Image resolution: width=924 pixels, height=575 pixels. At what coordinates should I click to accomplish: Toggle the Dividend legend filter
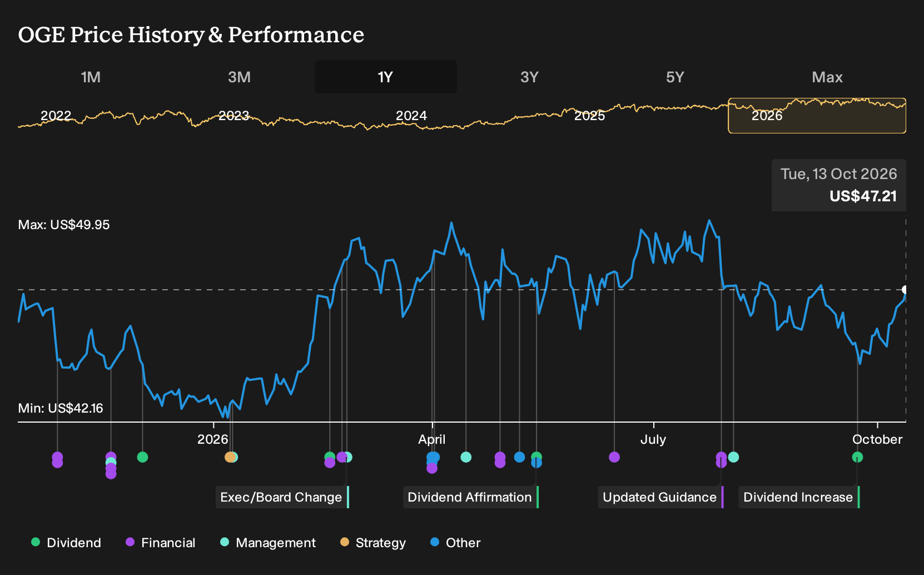[x=66, y=543]
